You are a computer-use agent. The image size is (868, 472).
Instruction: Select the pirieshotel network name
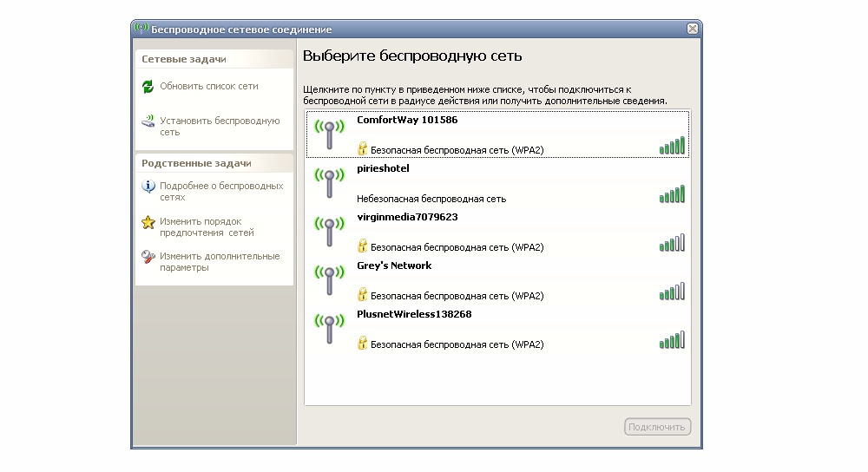pyautogui.click(x=383, y=168)
